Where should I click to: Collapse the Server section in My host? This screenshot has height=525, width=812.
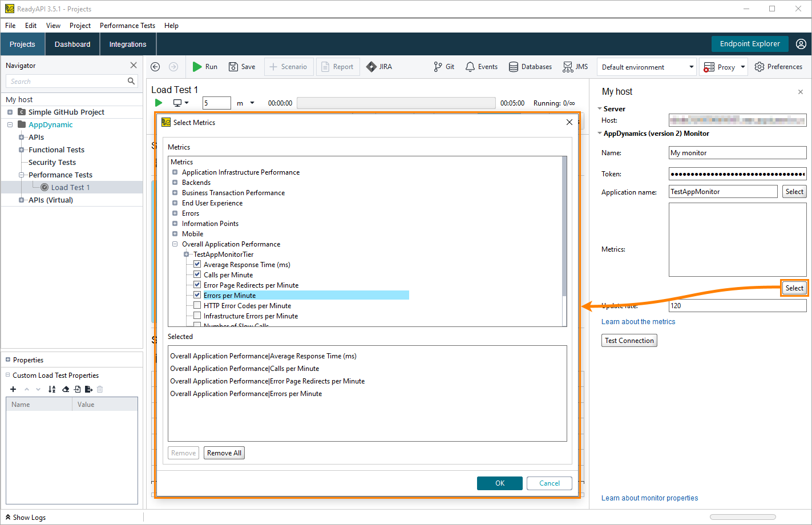(600, 108)
